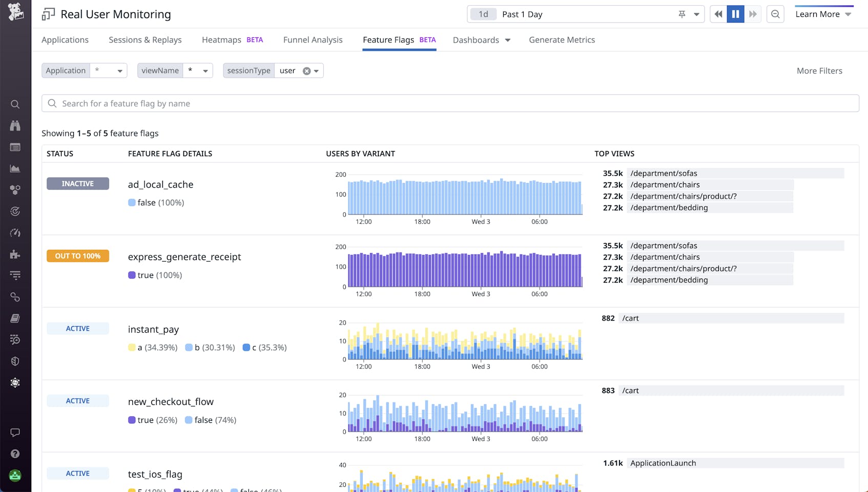Viewport: 868px width, 492px height.
Task: Click the hexagon service map sidebar icon
Action: (x=15, y=190)
